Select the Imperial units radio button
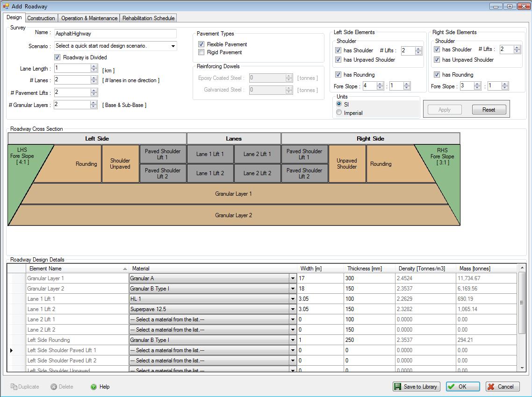This screenshot has width=532, height=397. (339, 113)
